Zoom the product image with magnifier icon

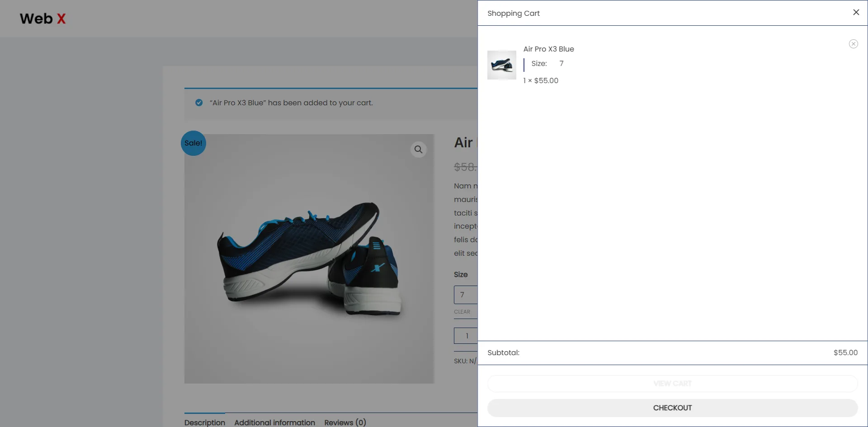coord(418,149)
